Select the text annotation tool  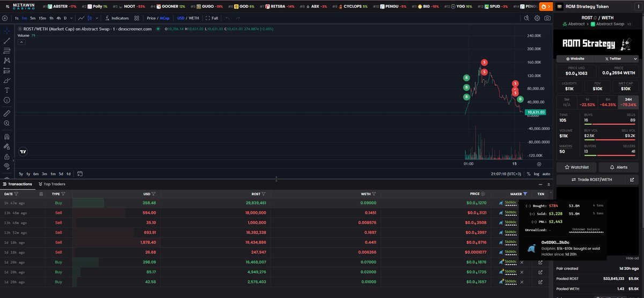point(6,90)
